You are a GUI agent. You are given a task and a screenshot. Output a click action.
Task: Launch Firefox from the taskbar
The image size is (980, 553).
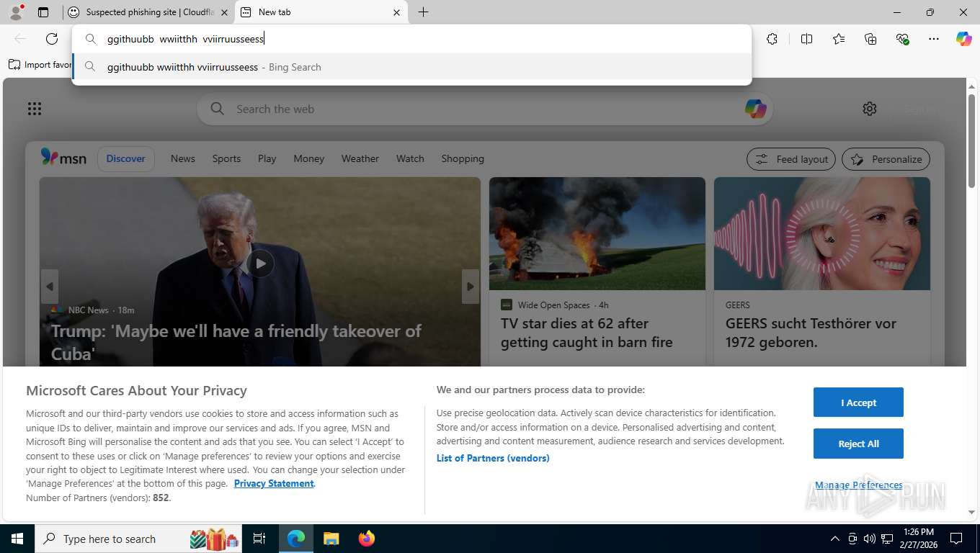pyautogui.click(x=367, y=539)
